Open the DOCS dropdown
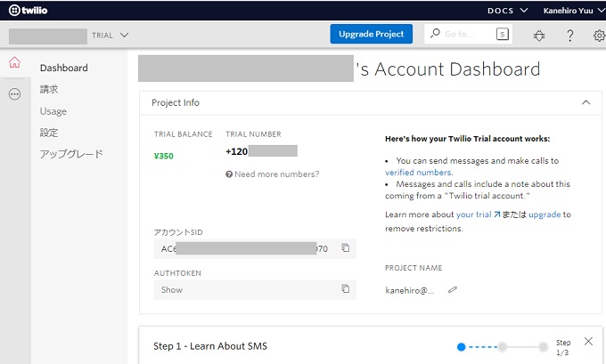This screenshot has height=364, width=606. click(507, 11)
